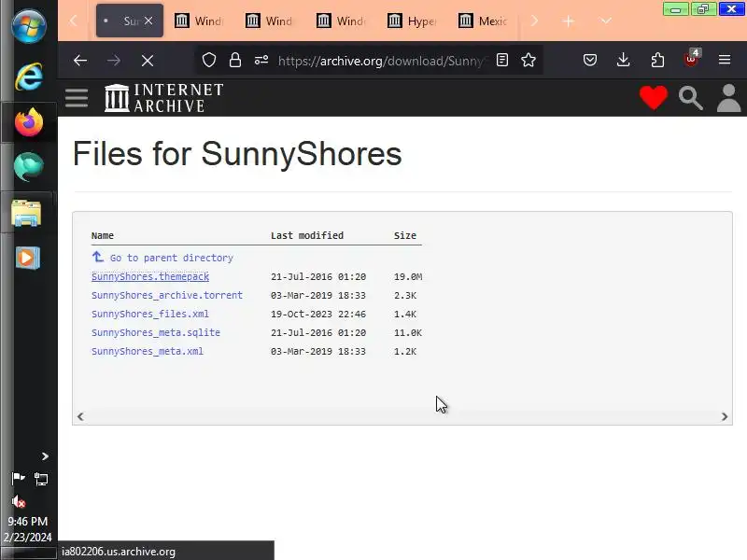The image size is (747, 560).
Task: Show hidden tray icons arrow
Action: (x=45, y=456)
